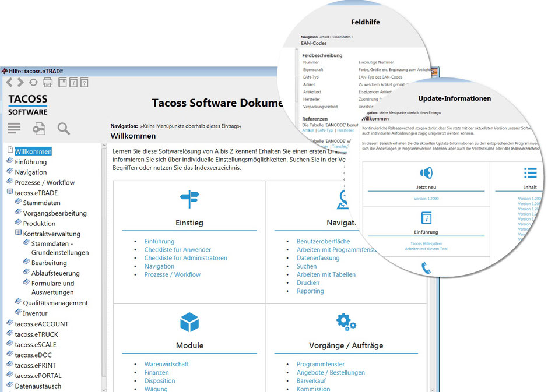Screen dimensions: 548x392
Task: Expand the Datenaustausch book icon
Action: (x=10, y=384)
